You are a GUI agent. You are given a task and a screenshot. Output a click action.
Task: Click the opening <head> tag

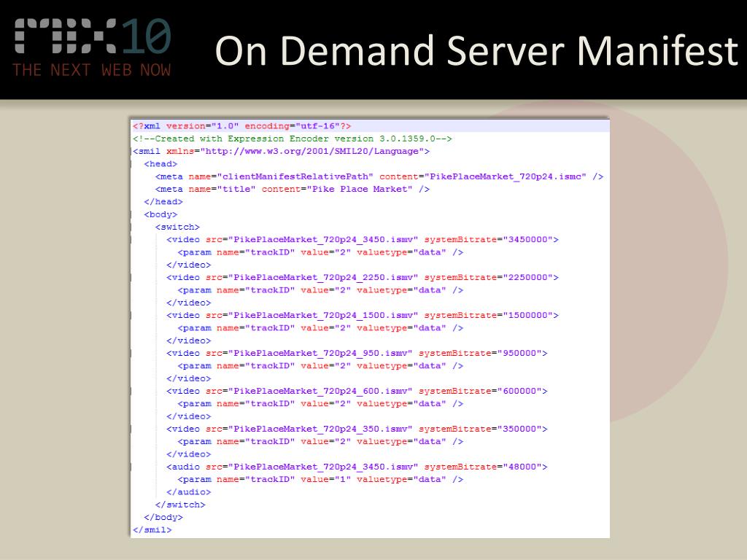[x=160, y=164]
